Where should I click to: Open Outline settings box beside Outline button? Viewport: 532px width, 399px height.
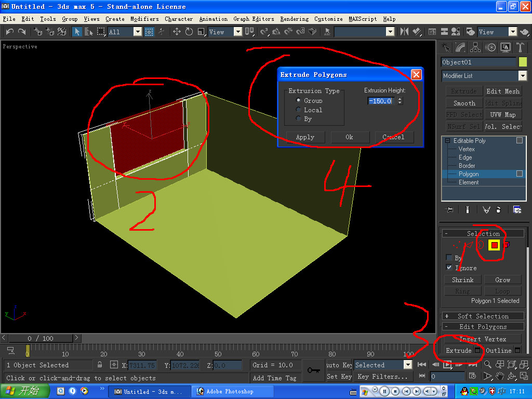517,350
